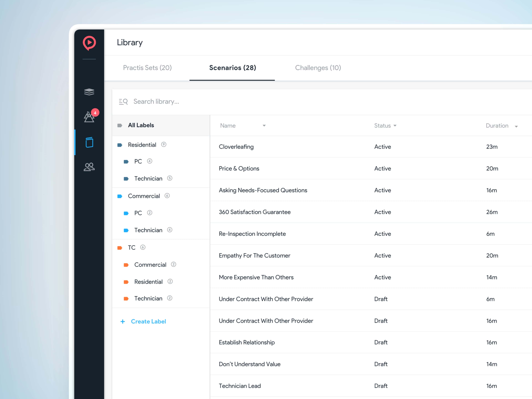Select the Library book sidebar icon
The height and width of the screenshot is (399, 532).
89,142
